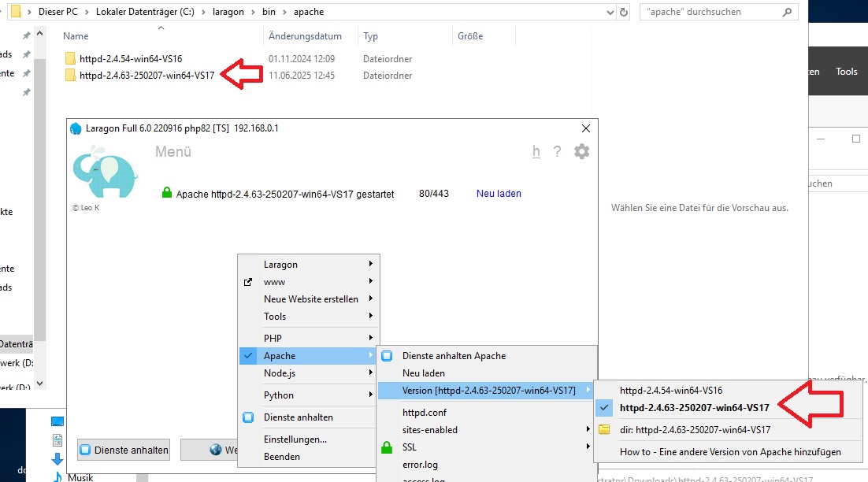Click the search magnifier icon in Explorer

[x=787, y=12]
